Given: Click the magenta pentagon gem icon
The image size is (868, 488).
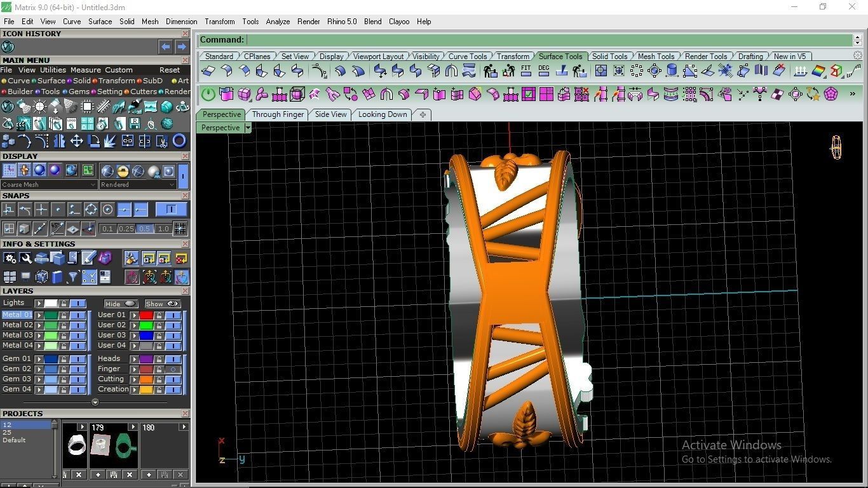Looking at the screenshot, I should click(831, 95).
